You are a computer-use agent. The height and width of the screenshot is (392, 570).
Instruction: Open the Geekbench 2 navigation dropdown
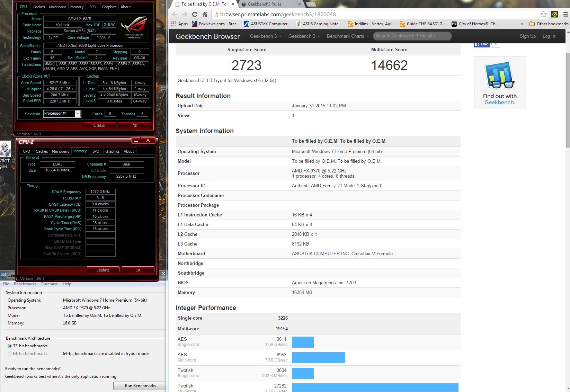pyautogui.click(x=304, y=36)
